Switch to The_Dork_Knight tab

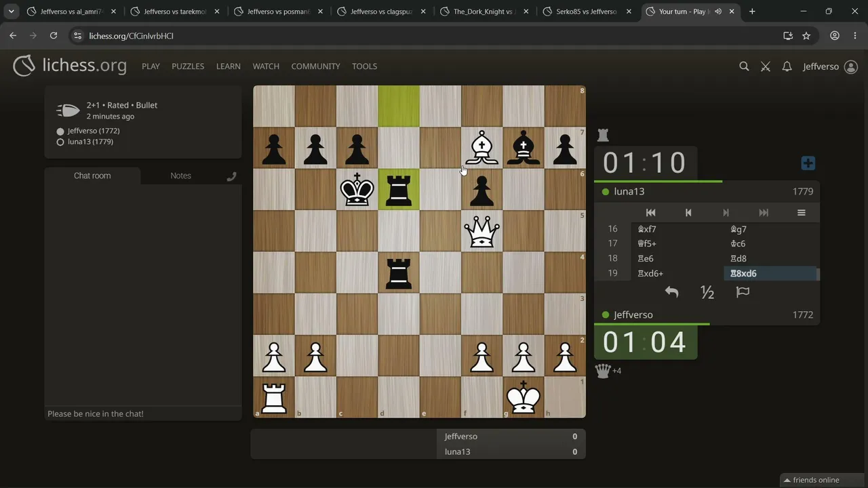click(485, 12)
